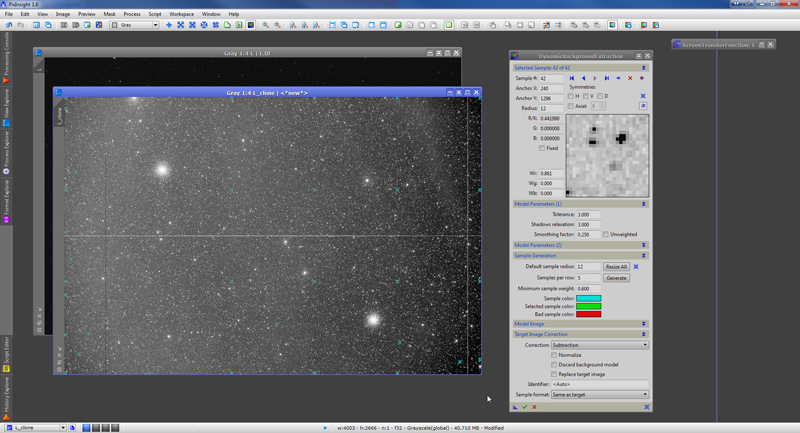Open the Sample format dropdown
Screen dimensions: 800x433
pos(600,395)
